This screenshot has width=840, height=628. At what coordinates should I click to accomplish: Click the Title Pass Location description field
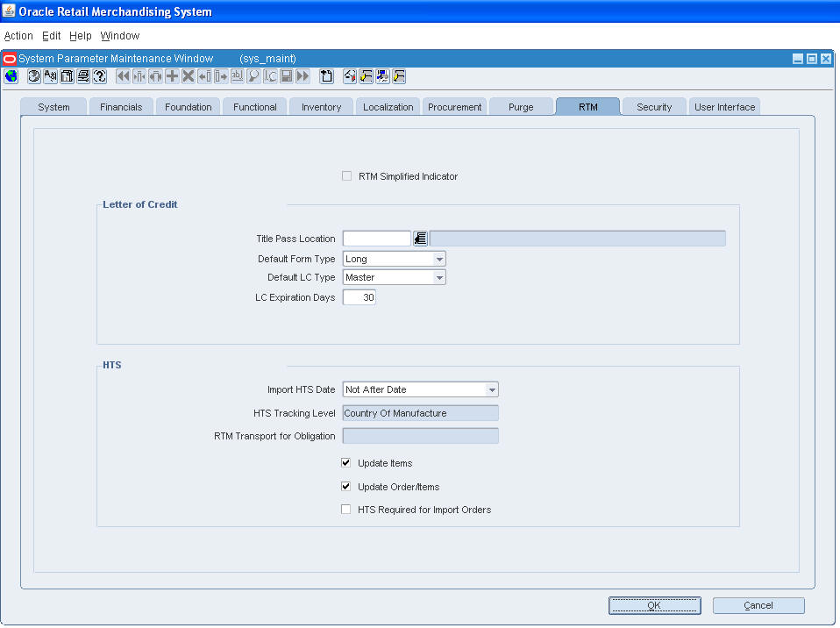pos(578,239)
